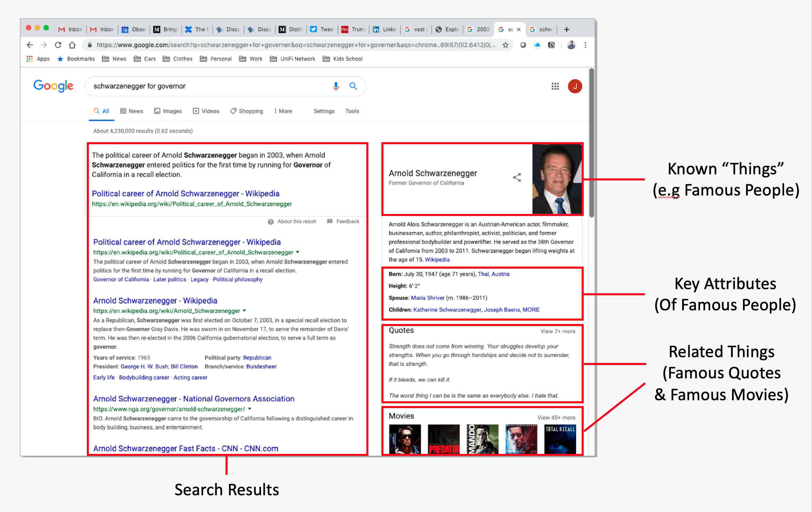
Task: Click Thal, Austria birthplace link
Action: 493,274
